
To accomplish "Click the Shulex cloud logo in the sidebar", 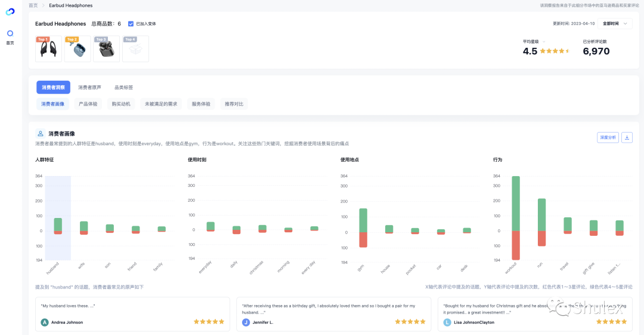I will pos(10,12).
